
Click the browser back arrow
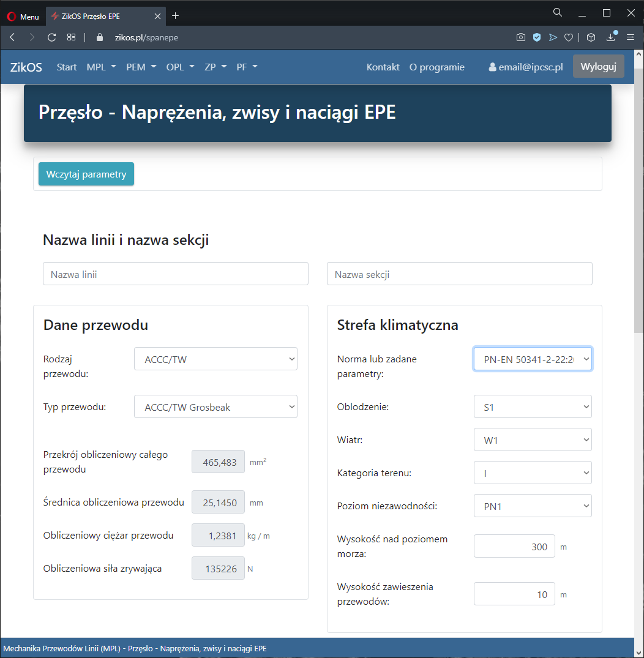click(12, 37)
